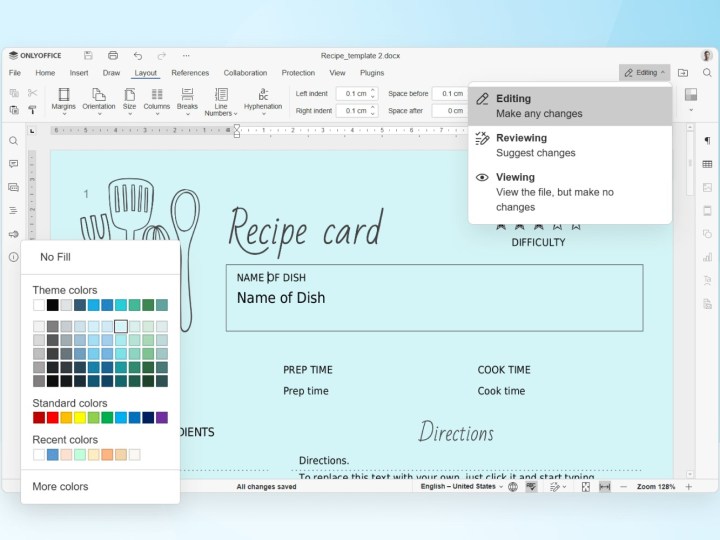Open the Columns dropdown

(157, 101)
